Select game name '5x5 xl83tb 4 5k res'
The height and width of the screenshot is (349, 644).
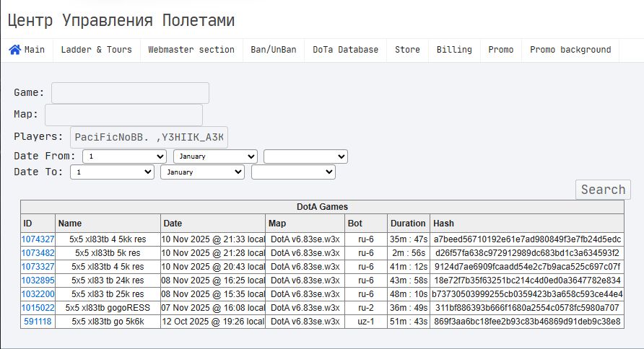108,267
